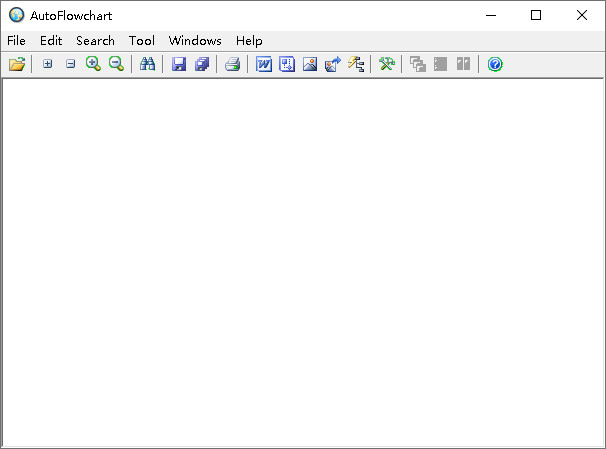Screen dimensions: 606x449
Task: Open Find with the binoculars icon
Action: point(147,64)
